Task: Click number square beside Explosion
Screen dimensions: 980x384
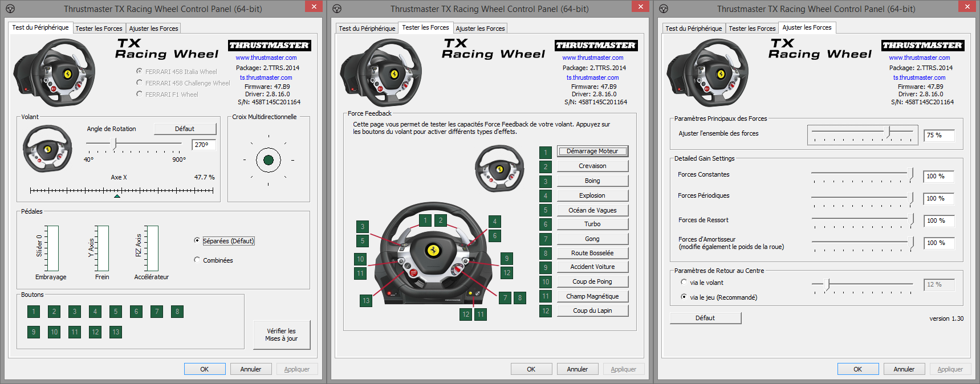Action: tap(546, 196)
